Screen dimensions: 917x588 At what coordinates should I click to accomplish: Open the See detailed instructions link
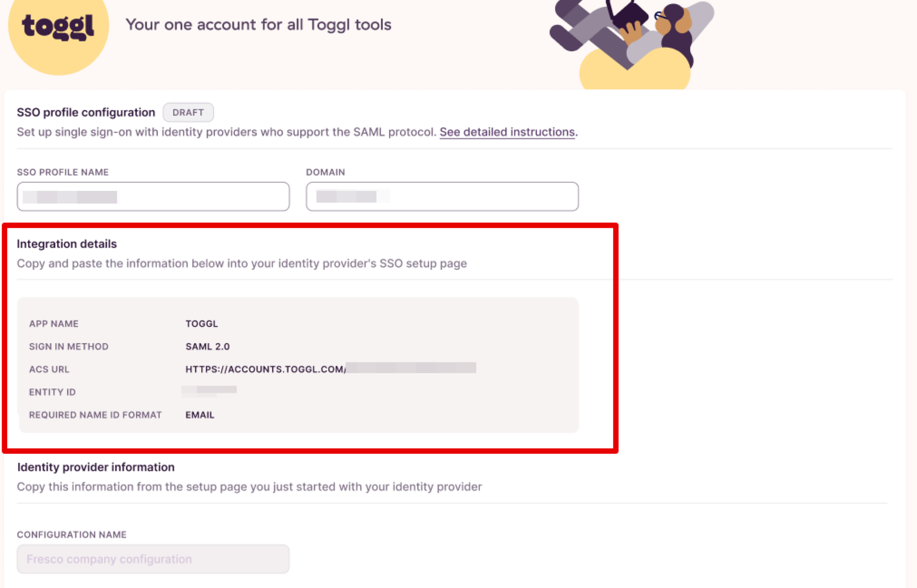pos(507,132)
